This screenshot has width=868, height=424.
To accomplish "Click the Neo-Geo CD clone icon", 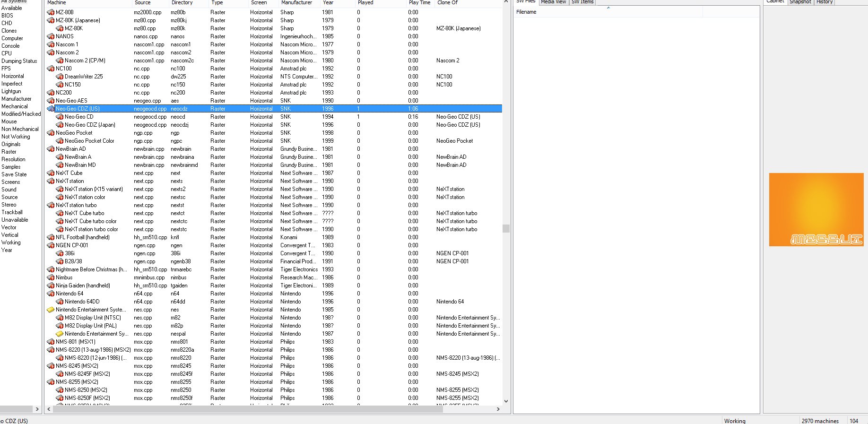I will point(60,117).
